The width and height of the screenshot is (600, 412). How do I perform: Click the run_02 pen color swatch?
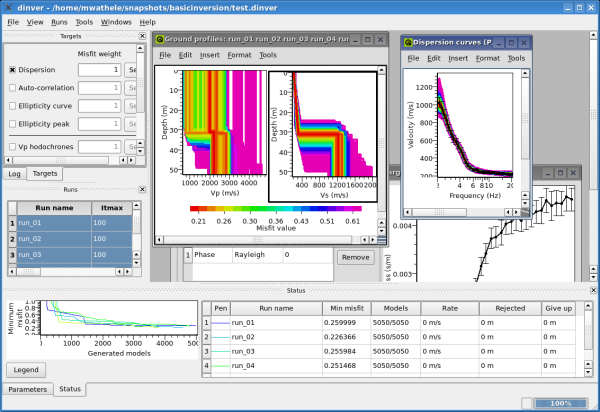click(221, 337)
